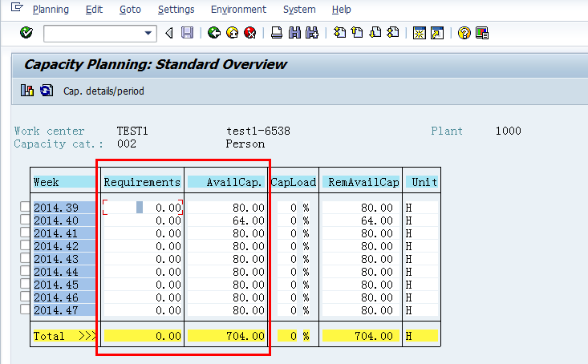
Task: Check the box for week 2014.39
Action: [x=25, y=207]
